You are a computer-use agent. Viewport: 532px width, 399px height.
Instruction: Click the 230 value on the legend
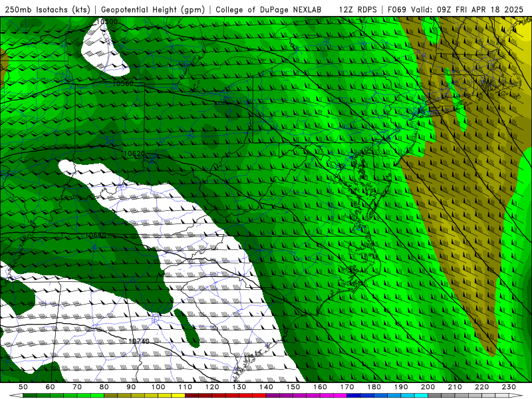pos(509,387)
